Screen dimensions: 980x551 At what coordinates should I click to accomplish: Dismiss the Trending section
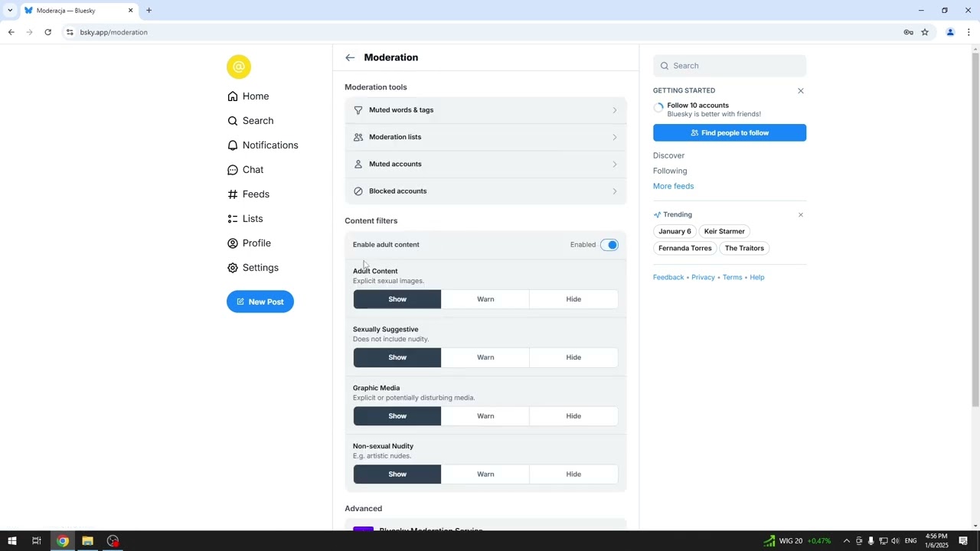(x=801, y=214)
